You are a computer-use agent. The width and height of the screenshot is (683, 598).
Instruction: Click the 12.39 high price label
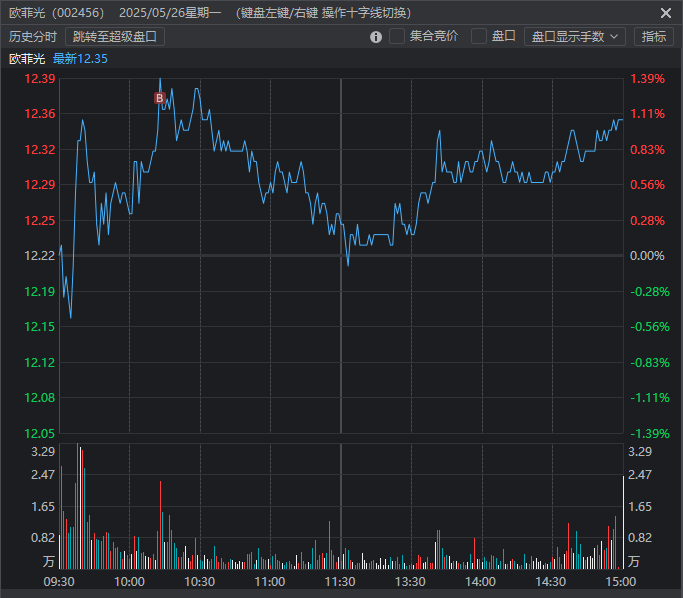[x=40, y=79]
